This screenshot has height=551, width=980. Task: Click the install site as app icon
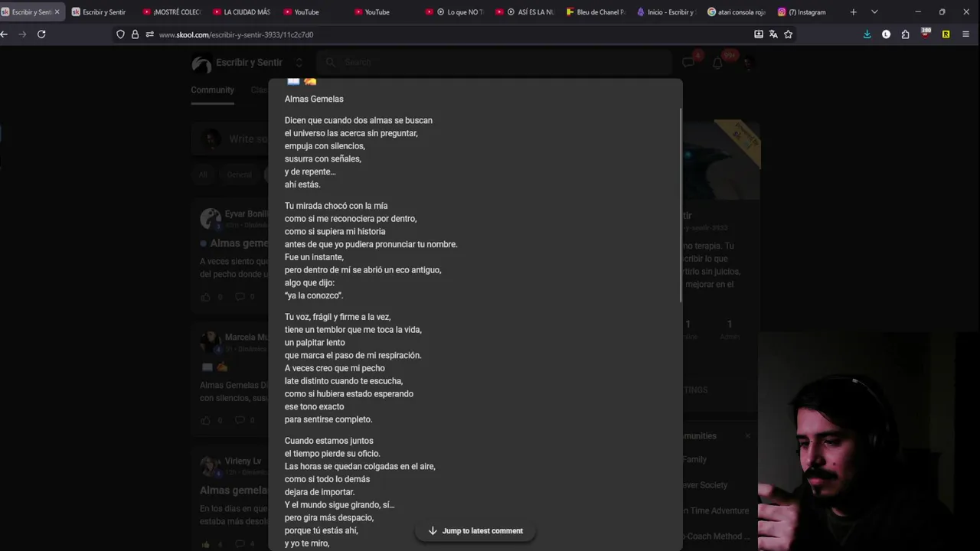click(759, 34)
